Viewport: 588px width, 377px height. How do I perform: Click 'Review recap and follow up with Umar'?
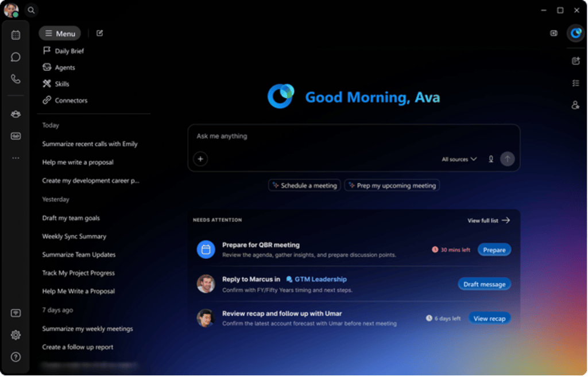282,314
